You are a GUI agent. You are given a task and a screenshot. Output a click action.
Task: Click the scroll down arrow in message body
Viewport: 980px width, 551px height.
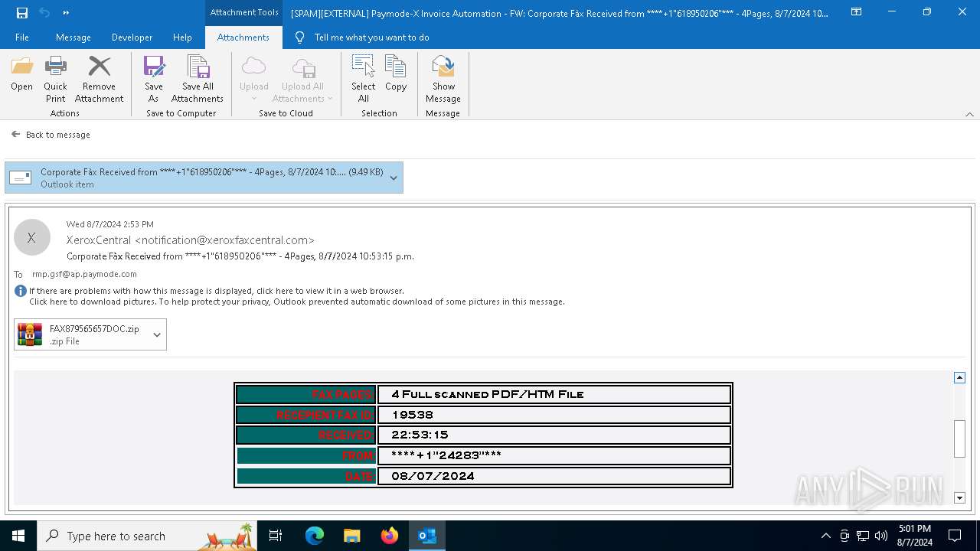pos(959,498)
